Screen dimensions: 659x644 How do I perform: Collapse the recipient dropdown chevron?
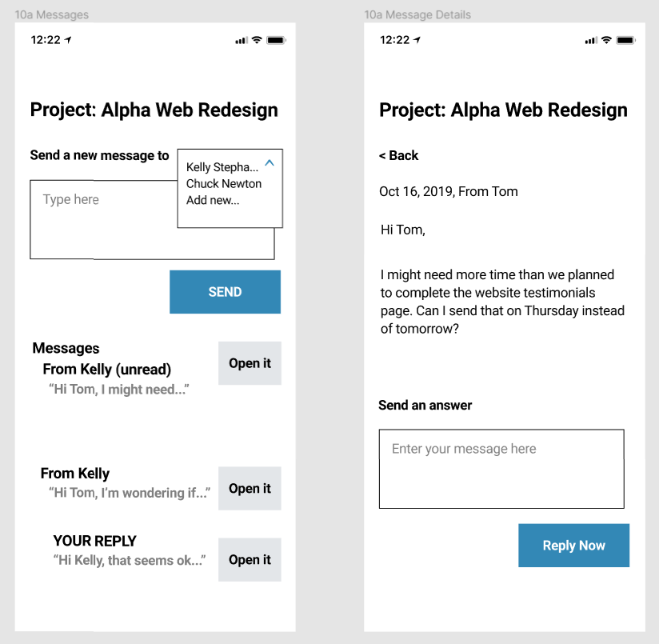(270, 163)
